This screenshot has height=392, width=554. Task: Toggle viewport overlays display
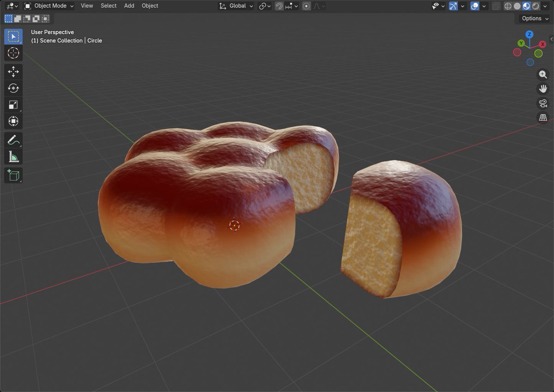tap(474, 6)
